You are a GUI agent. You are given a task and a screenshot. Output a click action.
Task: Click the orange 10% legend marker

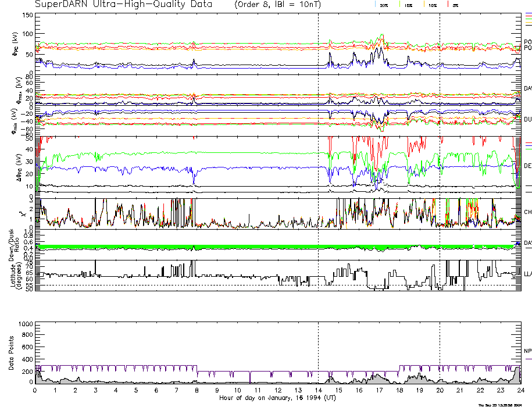point(424,4)
